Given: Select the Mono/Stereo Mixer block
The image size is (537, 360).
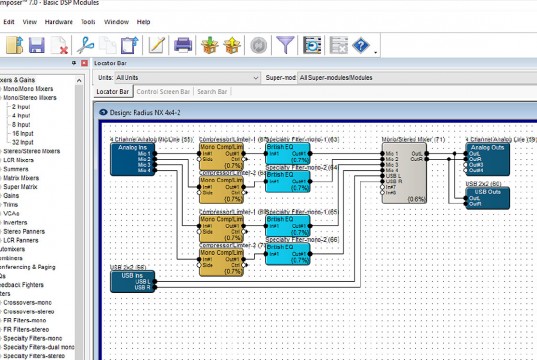Looking at the screenshot, I should [404, 173].
